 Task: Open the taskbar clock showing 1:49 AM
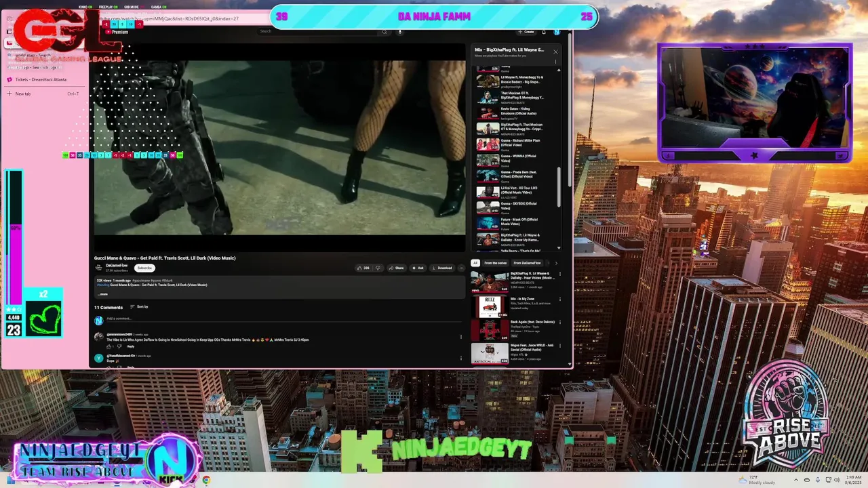tap(852, 480)
